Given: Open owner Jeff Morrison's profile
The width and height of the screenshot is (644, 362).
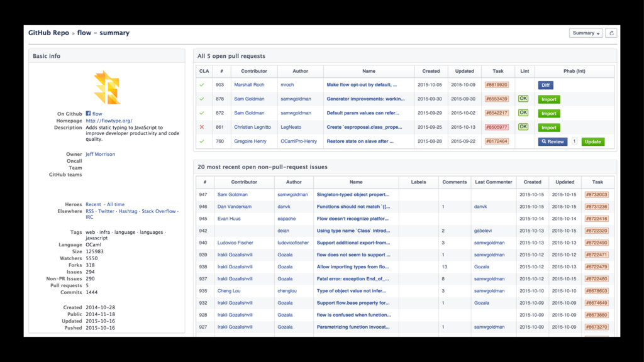Looking at the screenshot, I should [x=100, y=155].
